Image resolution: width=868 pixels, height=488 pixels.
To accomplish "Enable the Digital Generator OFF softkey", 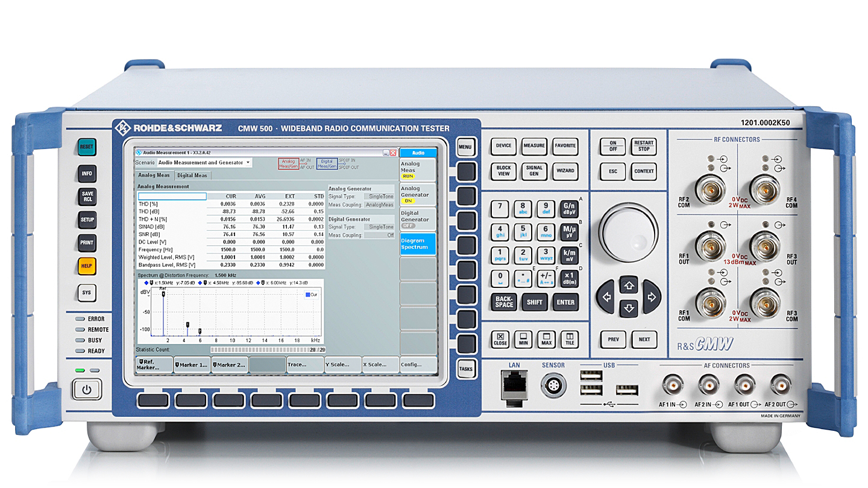I will (418, 219).
